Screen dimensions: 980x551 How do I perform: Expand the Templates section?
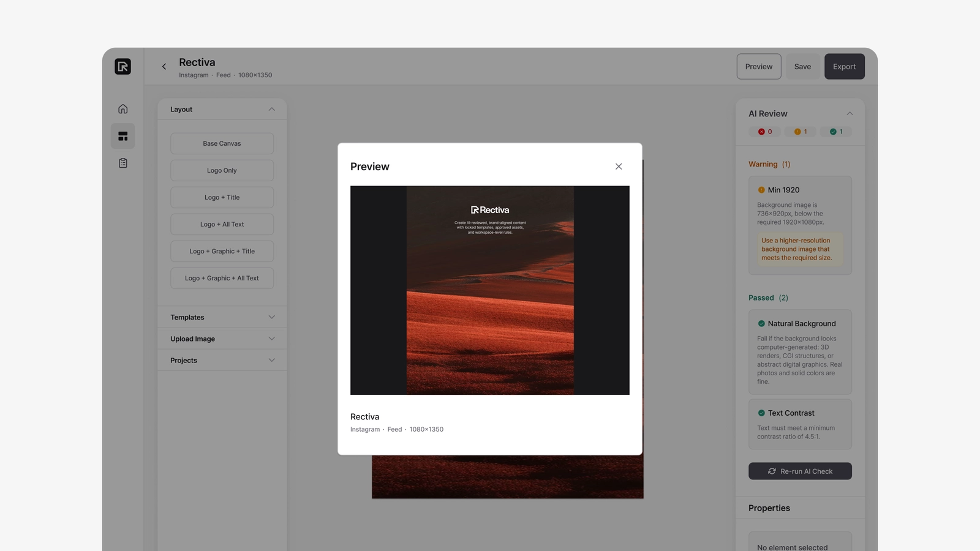[x=222, y=317]
